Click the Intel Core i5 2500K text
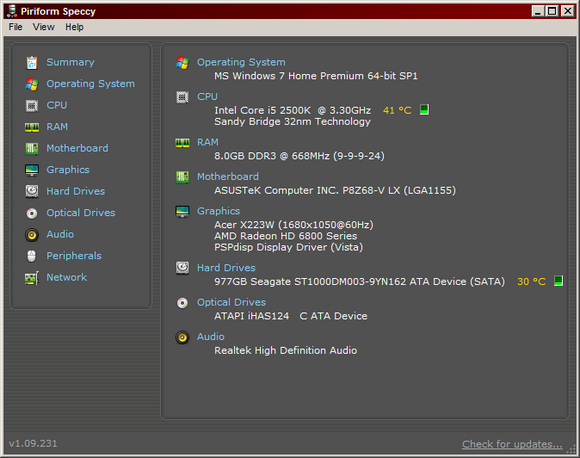The image size is (580, 458). pyautogui.click(x=293, y=110)
